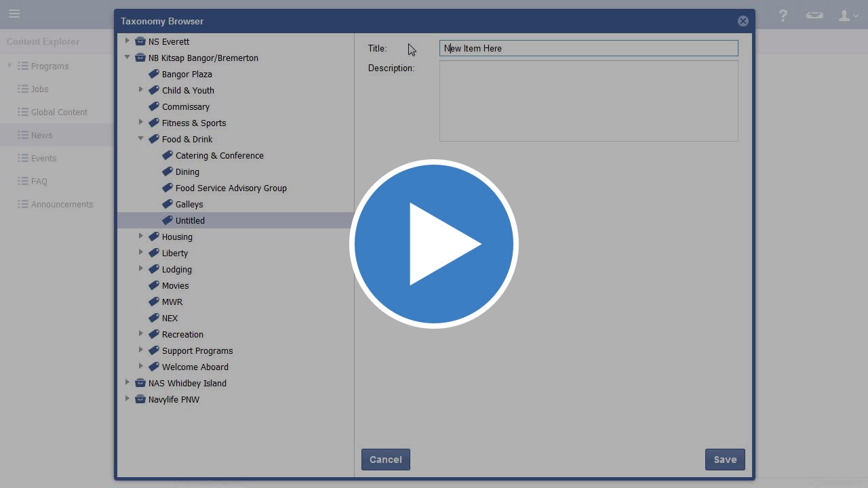
Task: Expand the NAS Whidbey Island node
Action: [x=127, y=383]
